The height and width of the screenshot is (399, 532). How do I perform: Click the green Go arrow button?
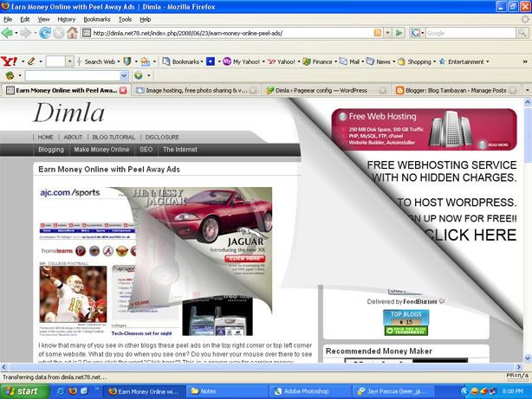pos(399,33)
